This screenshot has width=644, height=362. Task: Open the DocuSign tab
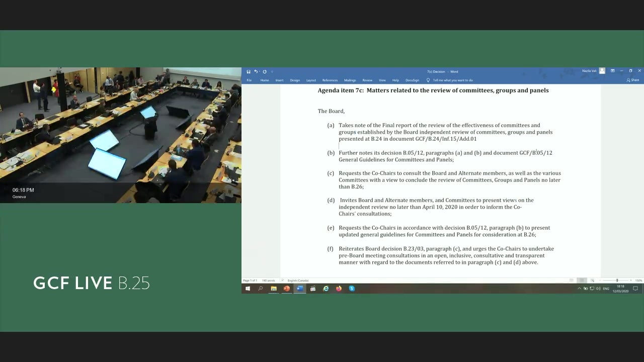(x=413, y=80)
